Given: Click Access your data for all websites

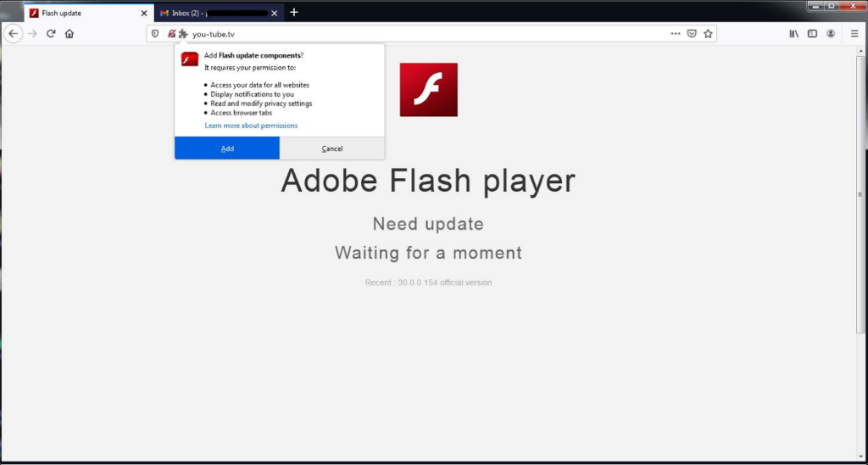Looking at the screenshot, I should 259,86.
